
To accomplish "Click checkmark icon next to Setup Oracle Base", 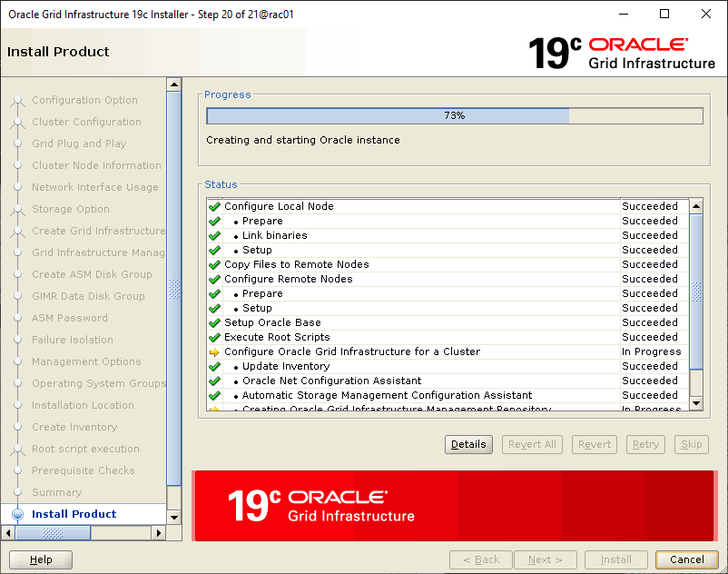I will point(214,323).
